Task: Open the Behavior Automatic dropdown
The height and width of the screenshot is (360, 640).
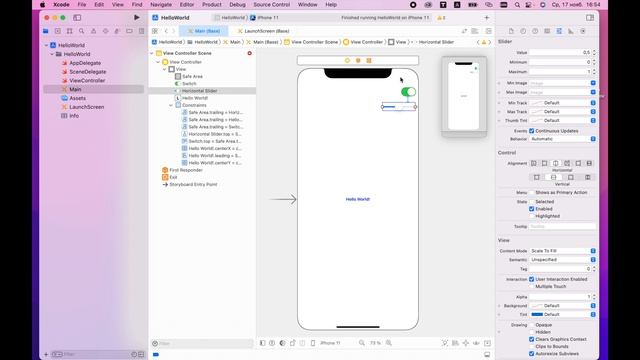Action: click(562, 139)
